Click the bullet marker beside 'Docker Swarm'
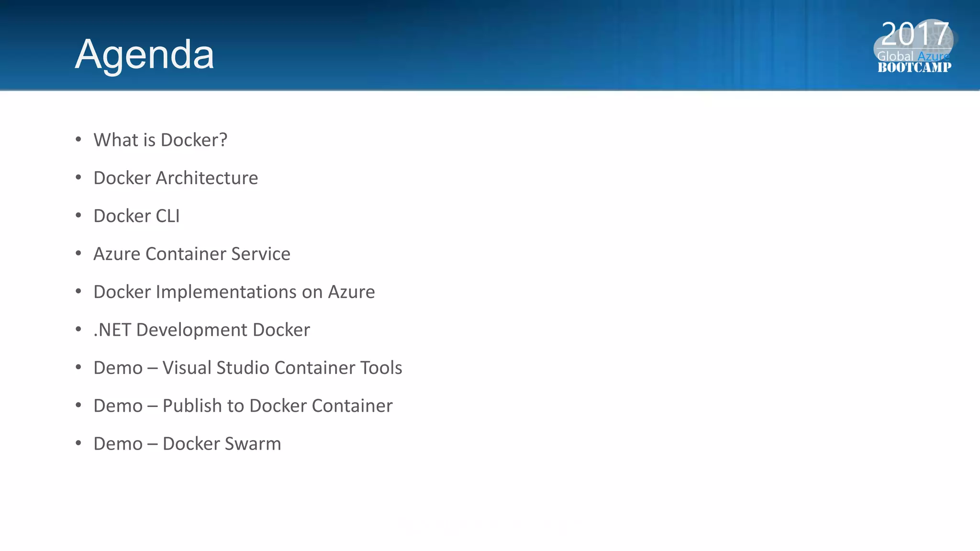Image resolution: width=980 pixels, height=551 pixels. (78, 443)
